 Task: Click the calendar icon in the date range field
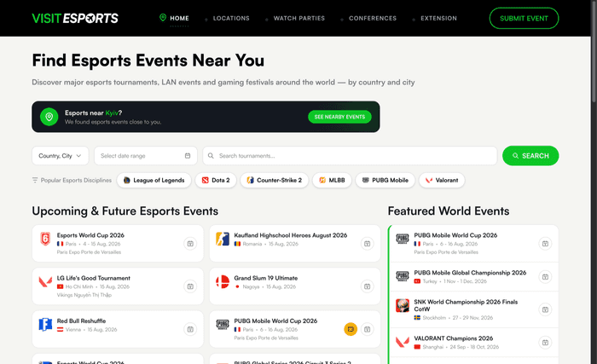[x=188, y=156]
